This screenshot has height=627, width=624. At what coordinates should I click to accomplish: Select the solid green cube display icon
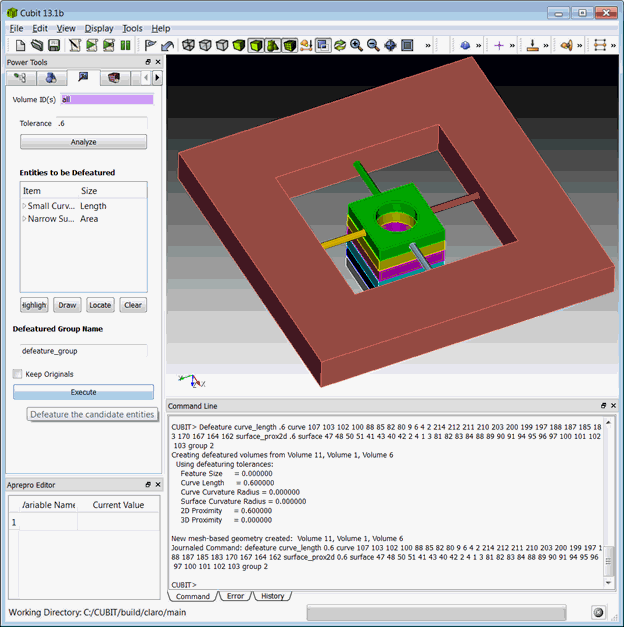[239, 45]
